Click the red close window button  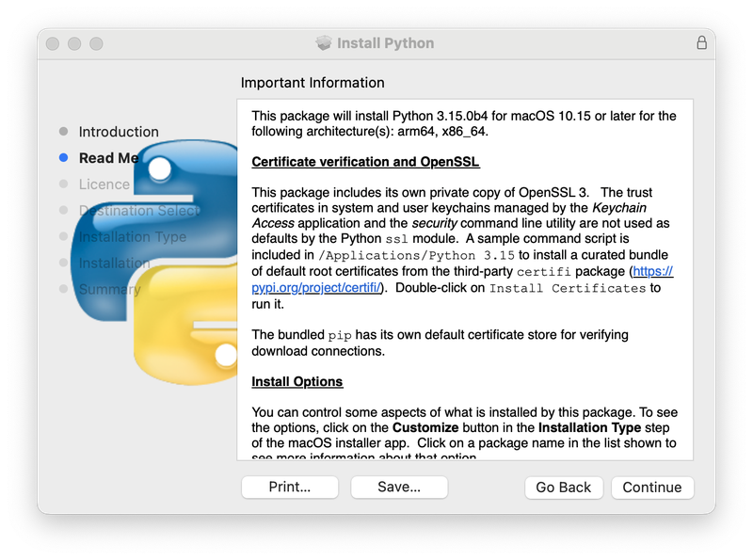click(53, 43)
